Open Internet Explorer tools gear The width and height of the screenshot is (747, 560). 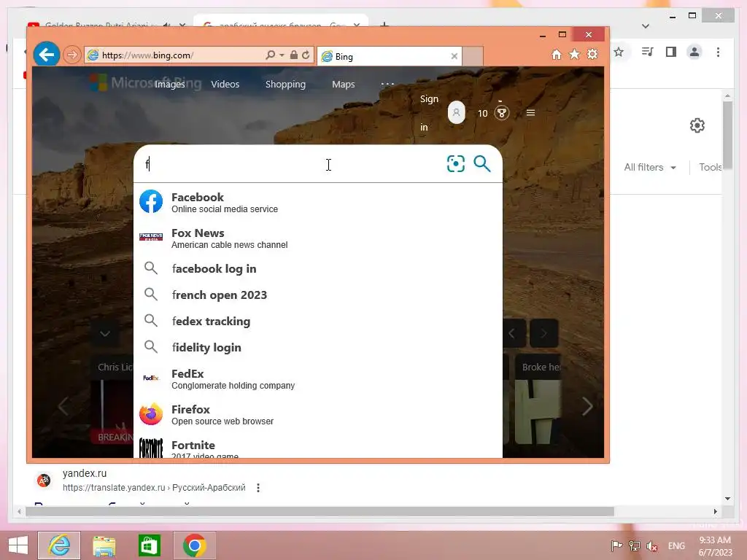point(592,54)
